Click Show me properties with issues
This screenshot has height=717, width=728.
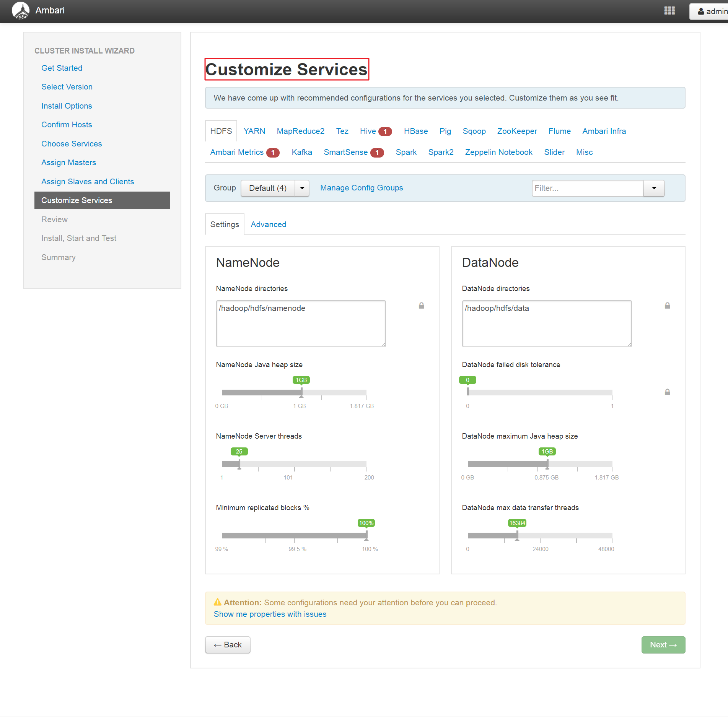pyautogui.click(x=270, y=614)
